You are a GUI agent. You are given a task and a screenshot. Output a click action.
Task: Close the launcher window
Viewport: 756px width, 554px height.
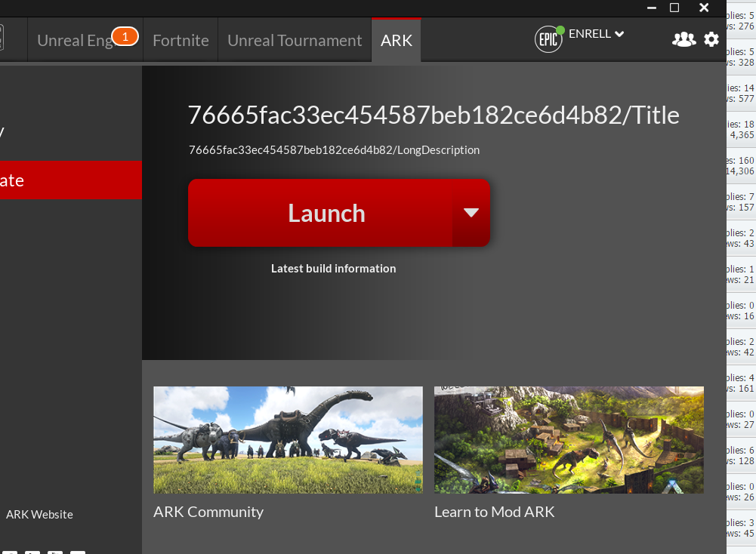click(704, 8)
